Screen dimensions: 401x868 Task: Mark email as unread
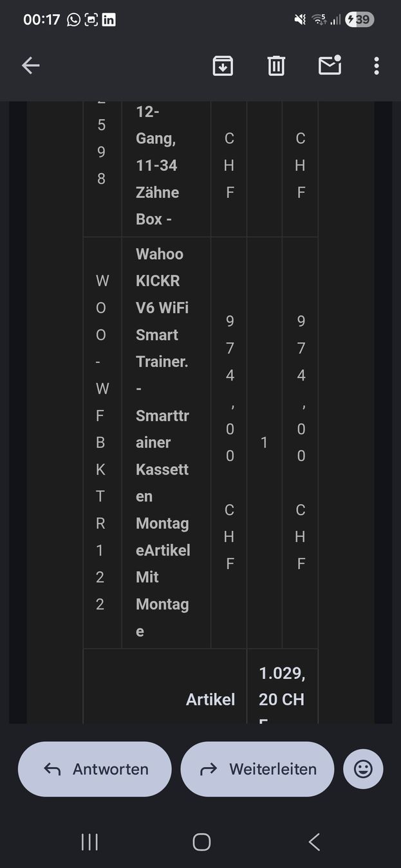coord(330,65)
